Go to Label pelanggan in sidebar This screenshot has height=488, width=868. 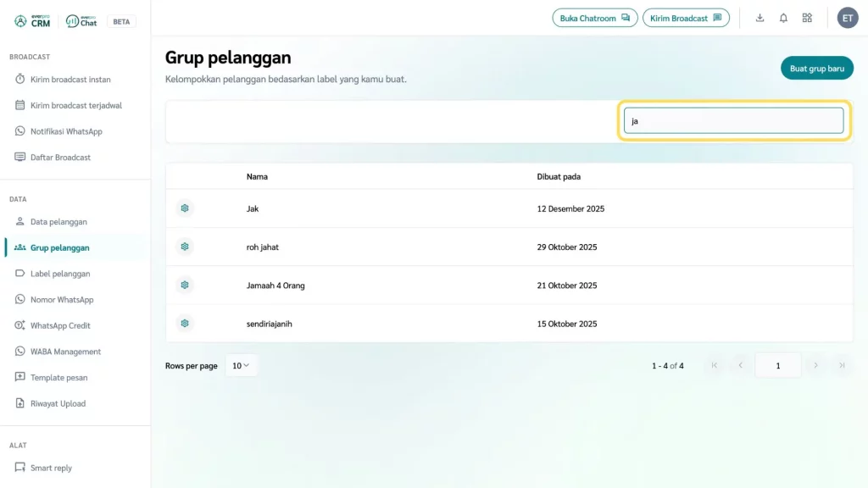point(60,274)
